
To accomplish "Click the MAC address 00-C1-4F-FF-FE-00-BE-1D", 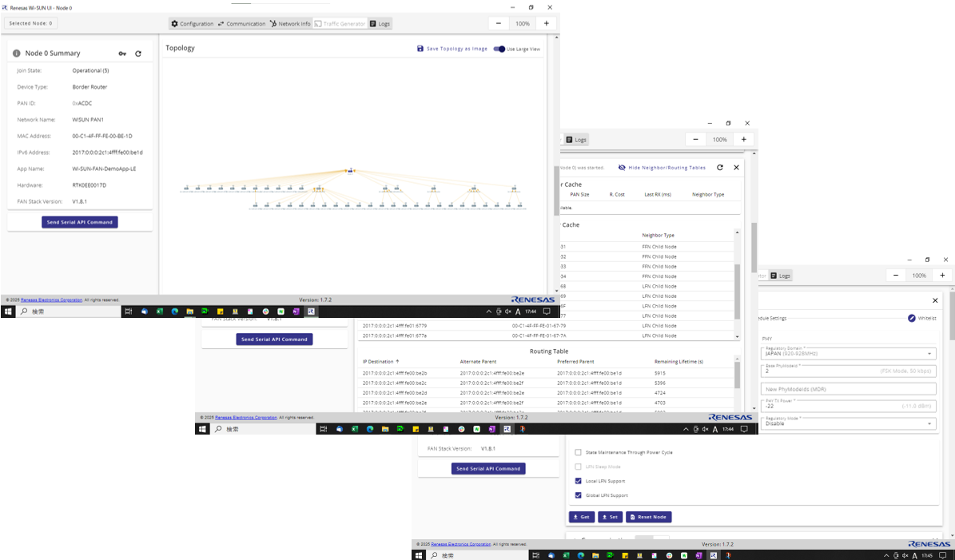I will point(102,137).
